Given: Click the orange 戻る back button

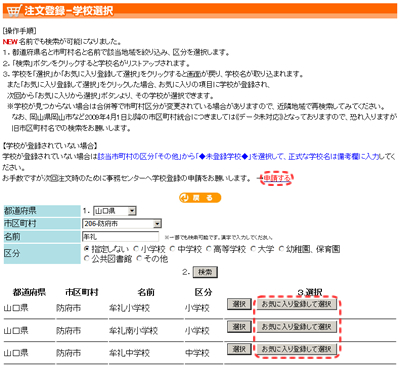Looking at the screenshot, I should [x=200, y=198].
